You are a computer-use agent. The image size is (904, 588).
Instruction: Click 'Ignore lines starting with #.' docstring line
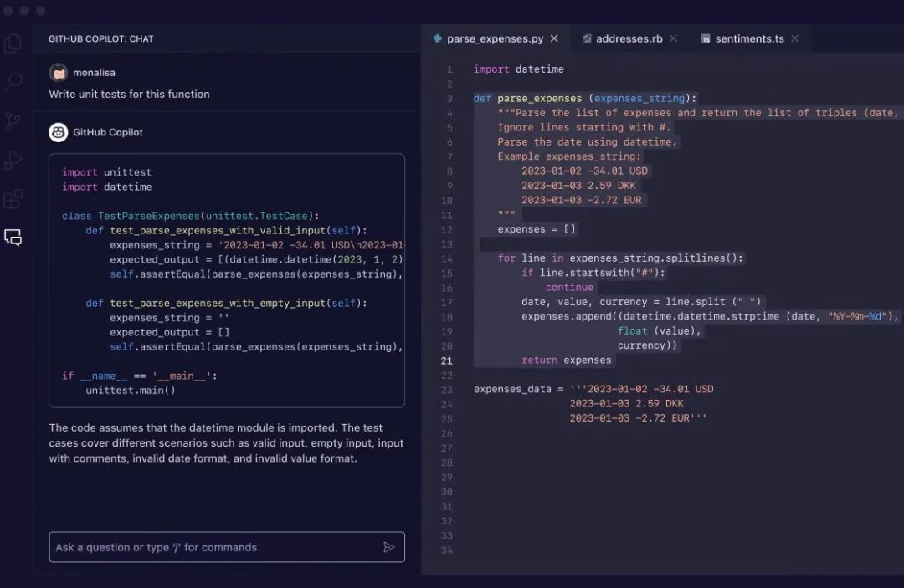click(x=583, y=127)
